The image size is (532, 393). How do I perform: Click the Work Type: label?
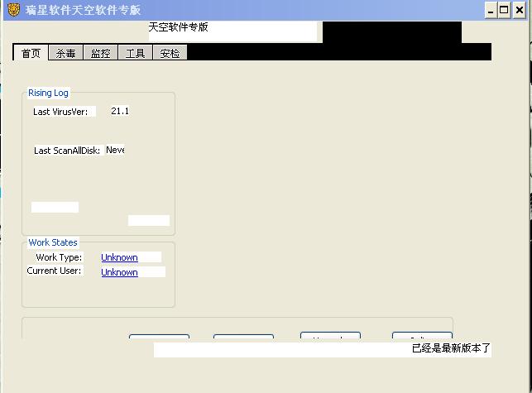pos(59,257)
